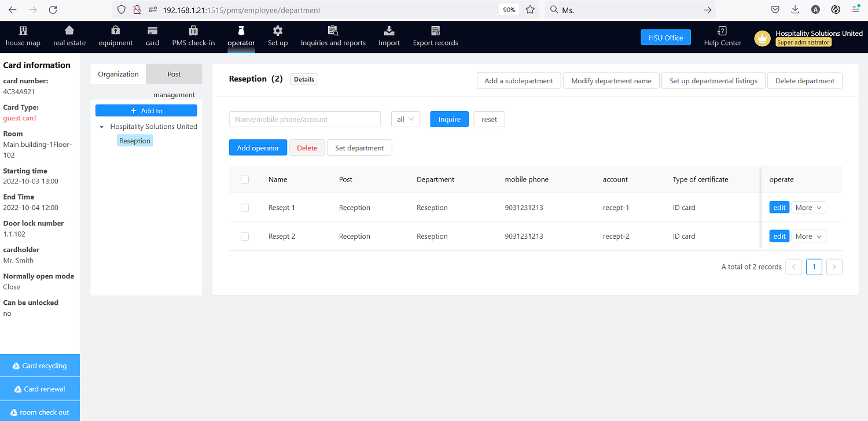The image size is (868, 421).
Task: Collapse Hospitality Solutions United tree node
Action: click(102, 127)
